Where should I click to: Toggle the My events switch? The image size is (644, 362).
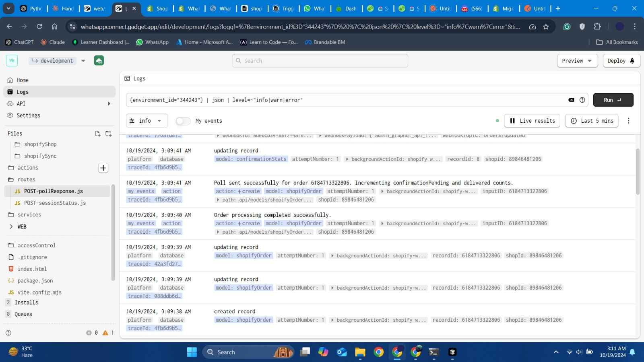pyautogui.click(x=183, y=121)
